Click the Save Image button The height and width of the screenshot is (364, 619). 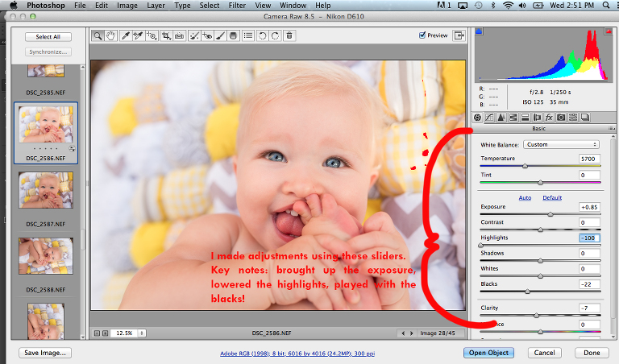(x=45, y=353)
